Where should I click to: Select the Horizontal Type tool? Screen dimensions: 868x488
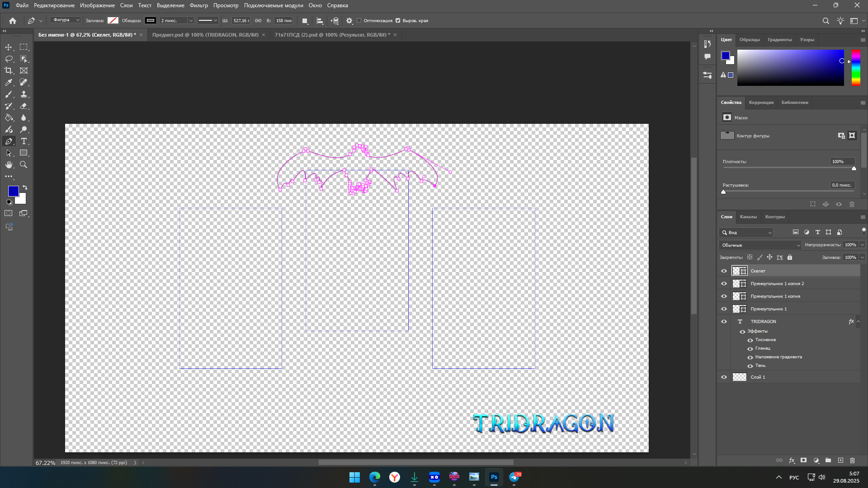point(24,141)
